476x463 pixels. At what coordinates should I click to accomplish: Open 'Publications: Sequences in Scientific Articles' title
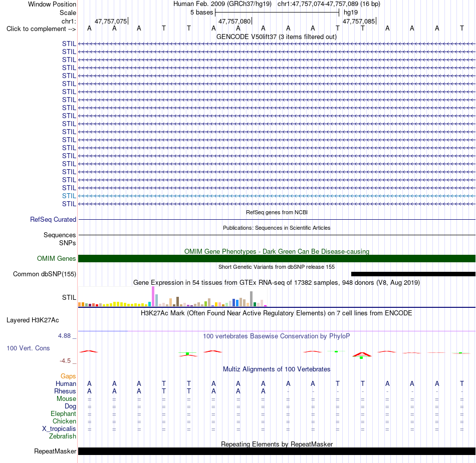click(x=277, y=228)
